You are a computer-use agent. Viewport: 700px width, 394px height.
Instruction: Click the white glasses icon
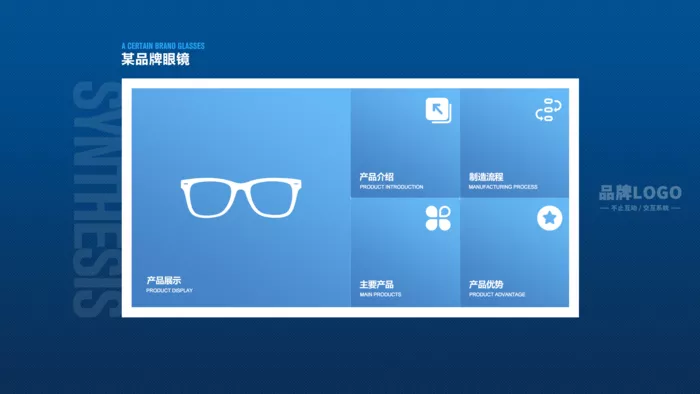pos(241,197)
